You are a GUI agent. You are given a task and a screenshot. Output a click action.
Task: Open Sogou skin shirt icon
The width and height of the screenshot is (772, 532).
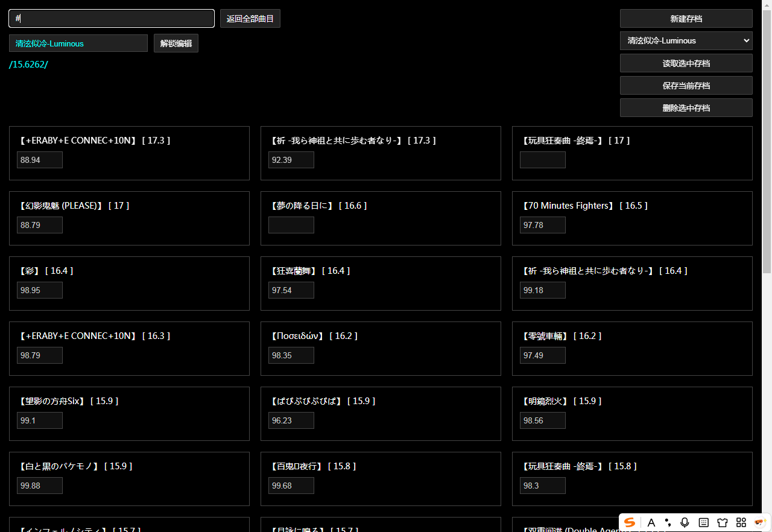(723, 522)
